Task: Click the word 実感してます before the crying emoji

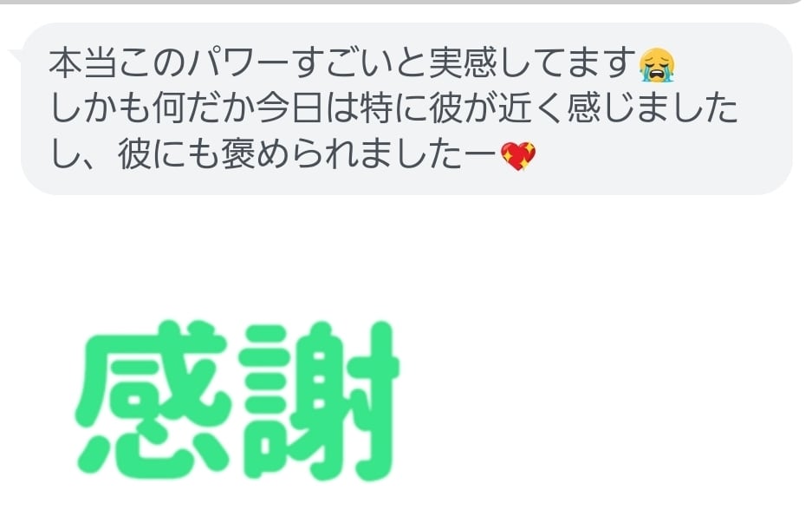Action: [532, 63]
